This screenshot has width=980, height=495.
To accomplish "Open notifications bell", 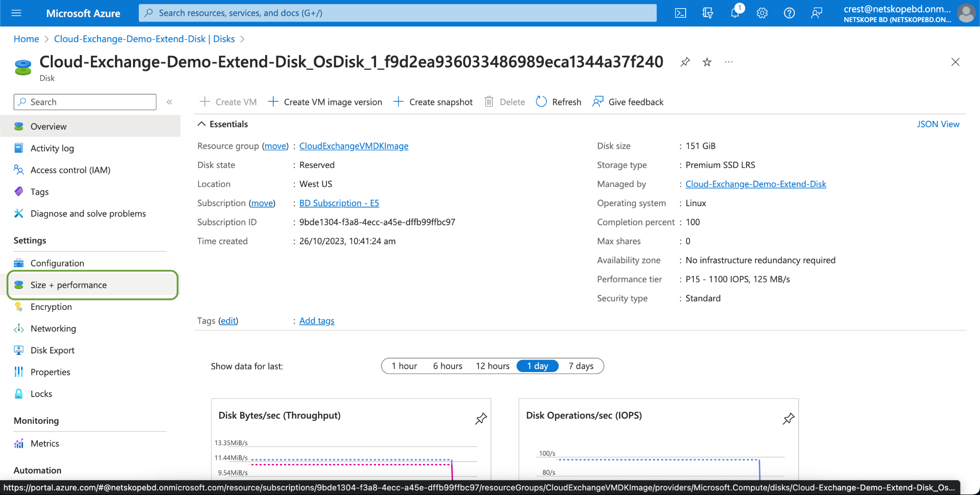I will (735, 13).
